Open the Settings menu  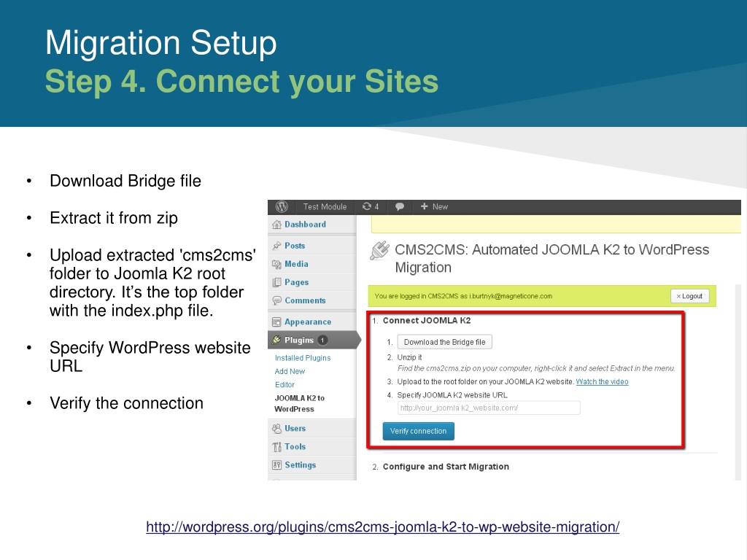click(x=300, y=464)
